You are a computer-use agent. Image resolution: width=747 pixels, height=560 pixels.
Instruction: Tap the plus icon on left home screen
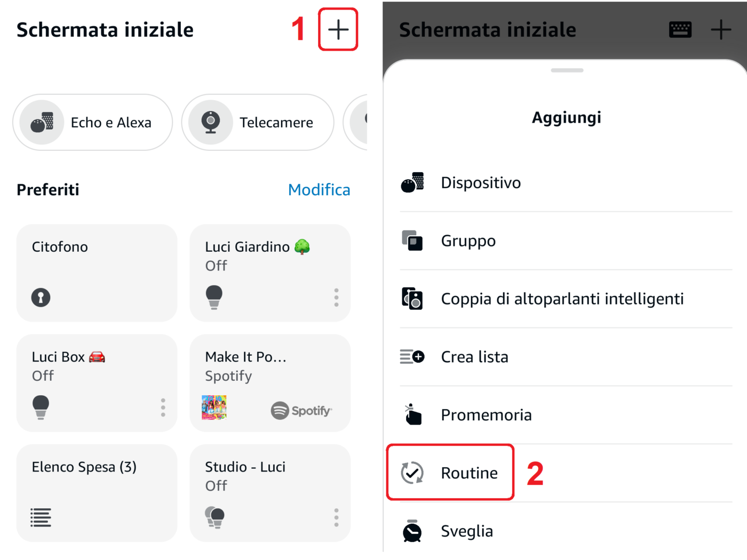pyautogui.click(x=338, y=29)
